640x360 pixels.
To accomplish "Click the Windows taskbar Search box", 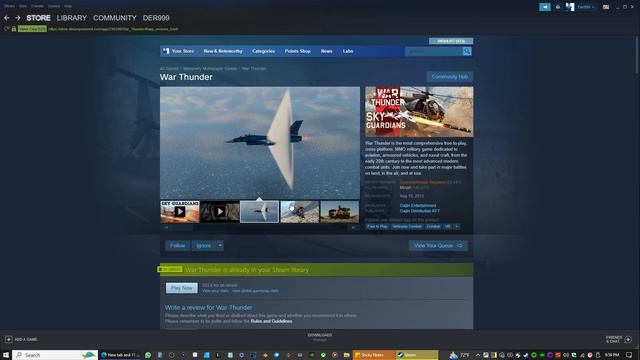I will (55, 355).
